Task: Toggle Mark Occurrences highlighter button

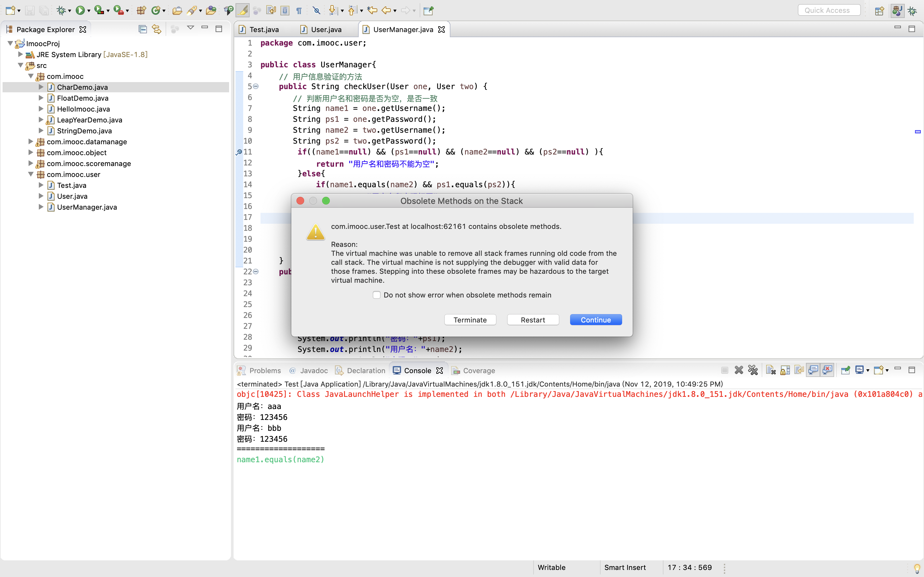Action: click(x=243, y=10)
